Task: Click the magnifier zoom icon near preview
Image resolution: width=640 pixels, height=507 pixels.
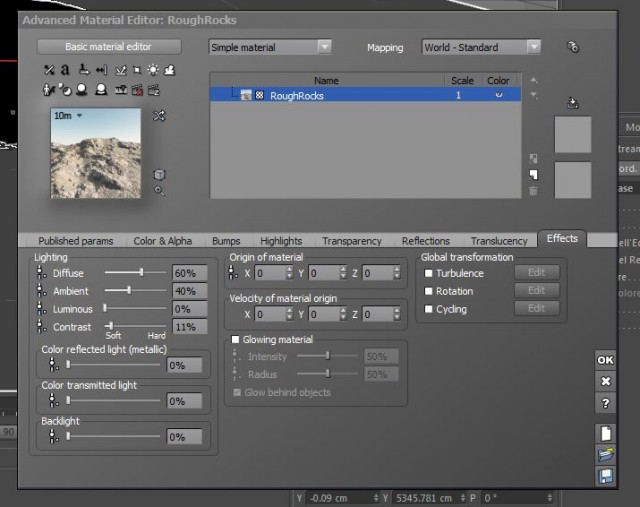Action: 159,191
